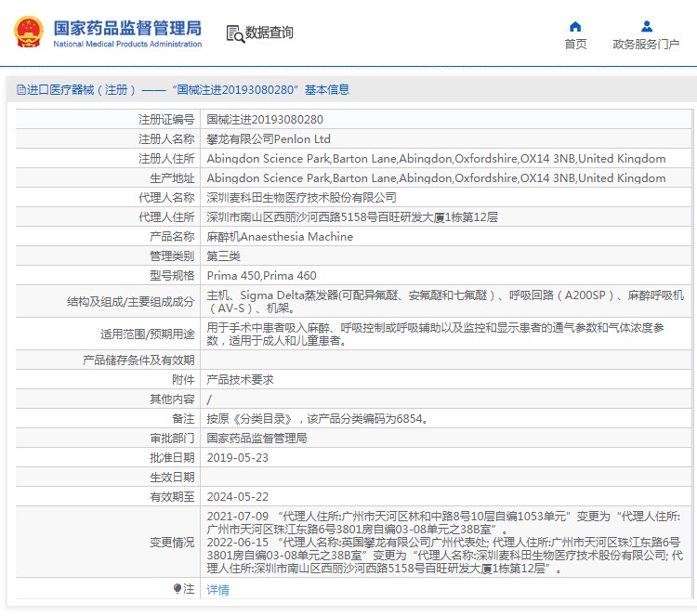Viewport: 697px width, 616px height.
Task: Click the 首页 home icon
Action: (575, 27)
